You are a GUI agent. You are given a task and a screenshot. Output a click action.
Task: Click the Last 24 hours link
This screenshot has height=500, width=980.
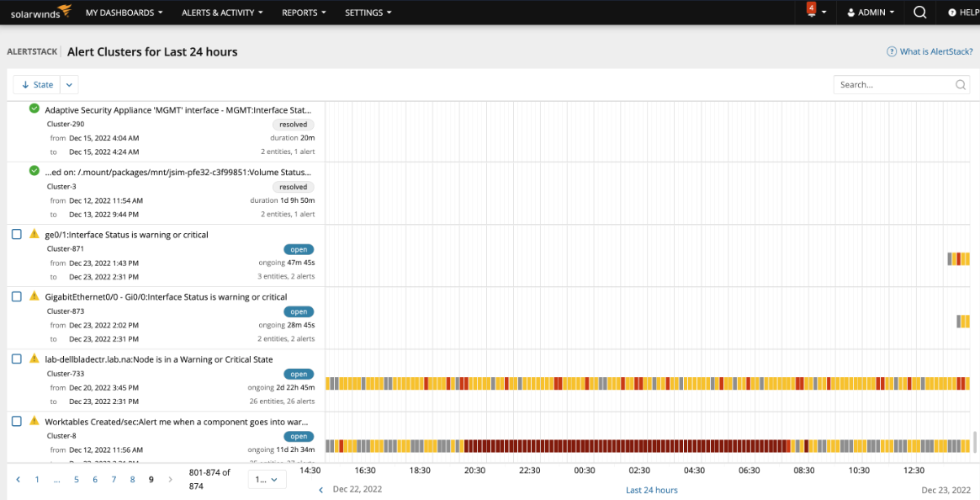(x=652, y=490)
